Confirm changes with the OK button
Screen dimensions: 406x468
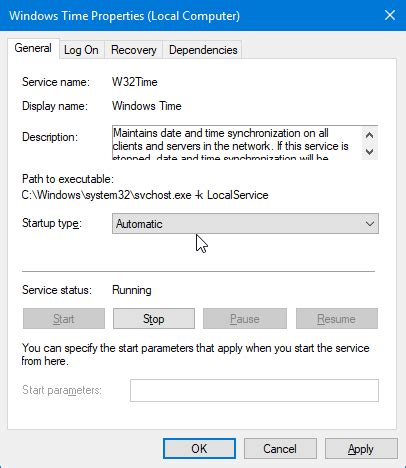coord(199,449)
